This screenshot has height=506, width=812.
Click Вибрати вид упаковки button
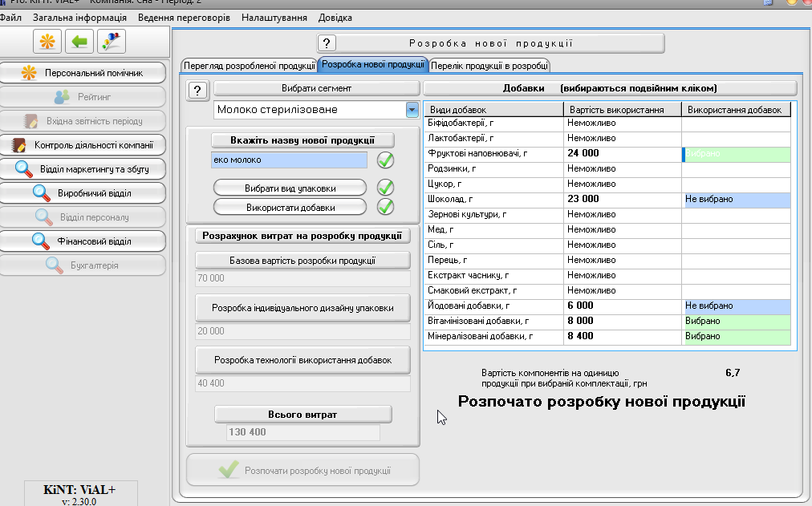point(290,188)
